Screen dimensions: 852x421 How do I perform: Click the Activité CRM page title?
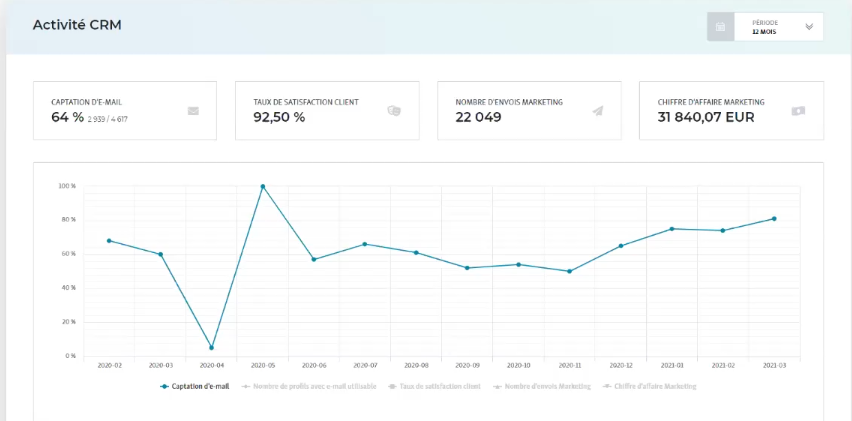(x=77, y=25)
